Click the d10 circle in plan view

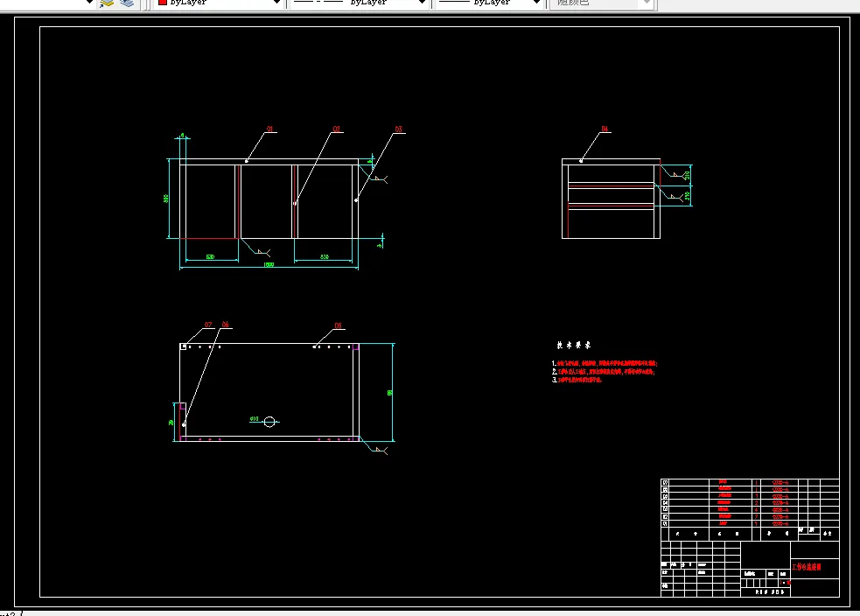click(269, 421)
